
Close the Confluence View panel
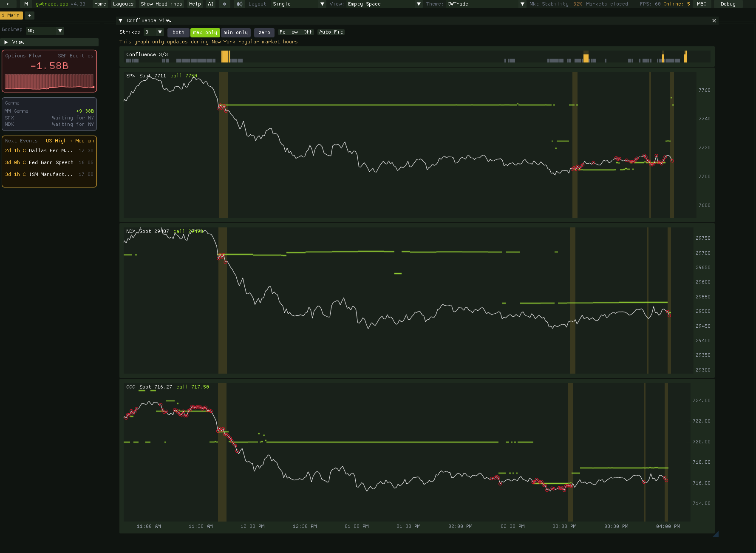(714, 20)
